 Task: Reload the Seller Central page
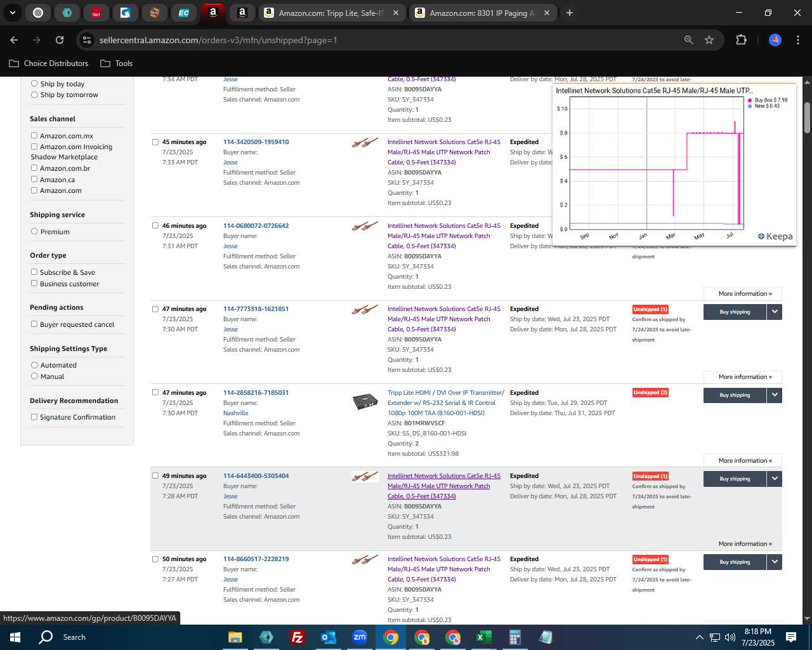pyautogui.click(x=60, y=40)
